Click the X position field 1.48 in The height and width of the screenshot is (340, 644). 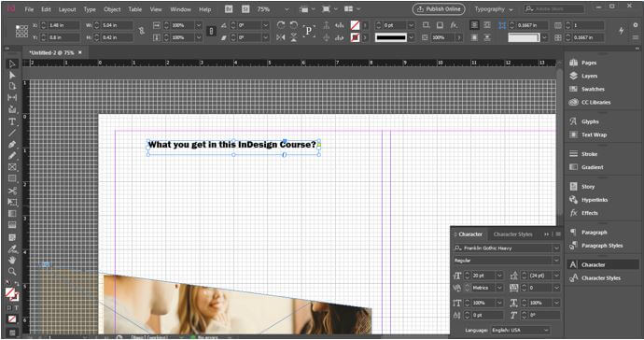(x=63, y=25)
